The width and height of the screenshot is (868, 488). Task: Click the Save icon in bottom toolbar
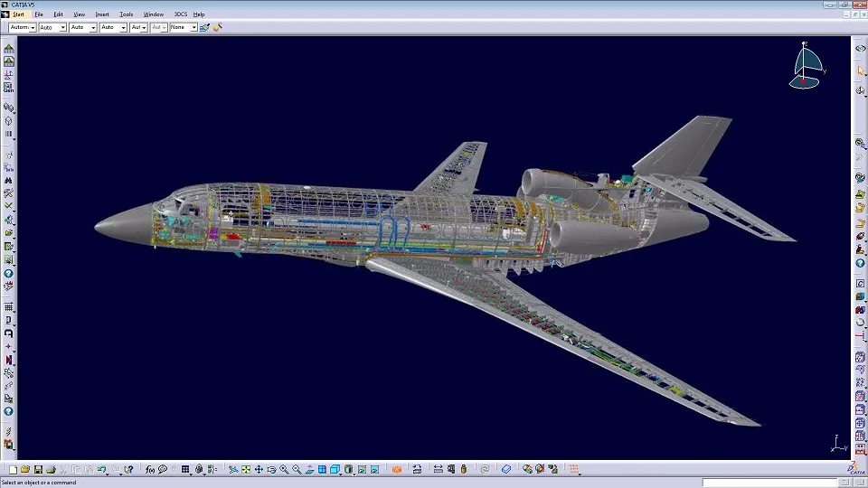pos(38,470)
